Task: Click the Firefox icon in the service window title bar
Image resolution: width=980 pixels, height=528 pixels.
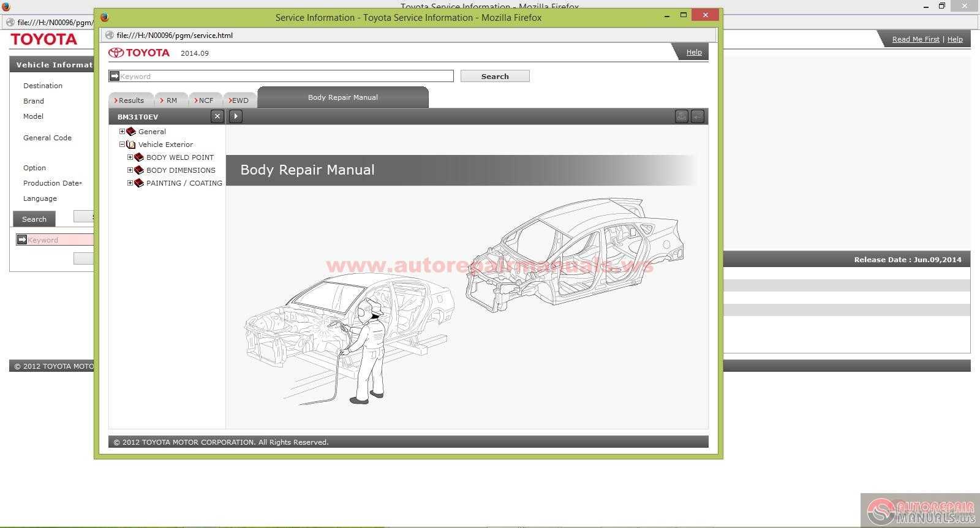Action: tap(105, 17)
